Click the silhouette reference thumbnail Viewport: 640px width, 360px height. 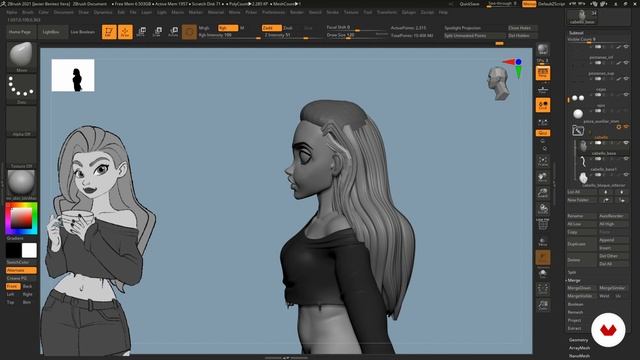73,75
